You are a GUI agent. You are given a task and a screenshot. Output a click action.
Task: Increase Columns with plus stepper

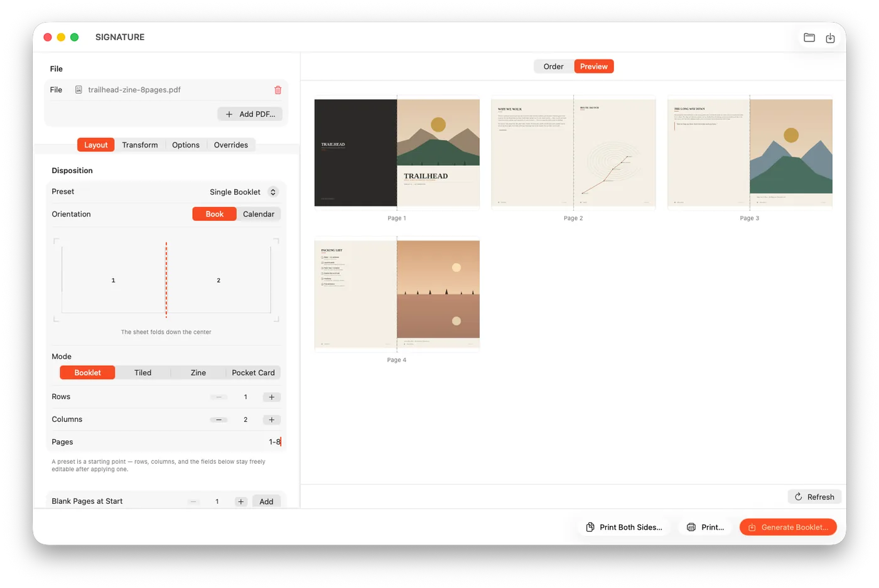(x=272, y=420)
